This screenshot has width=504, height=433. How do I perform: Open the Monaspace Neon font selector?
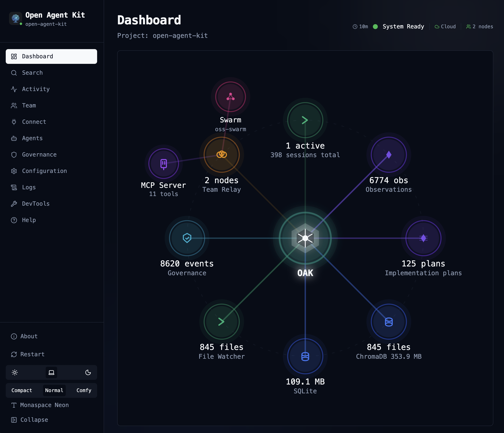point(44,405)
